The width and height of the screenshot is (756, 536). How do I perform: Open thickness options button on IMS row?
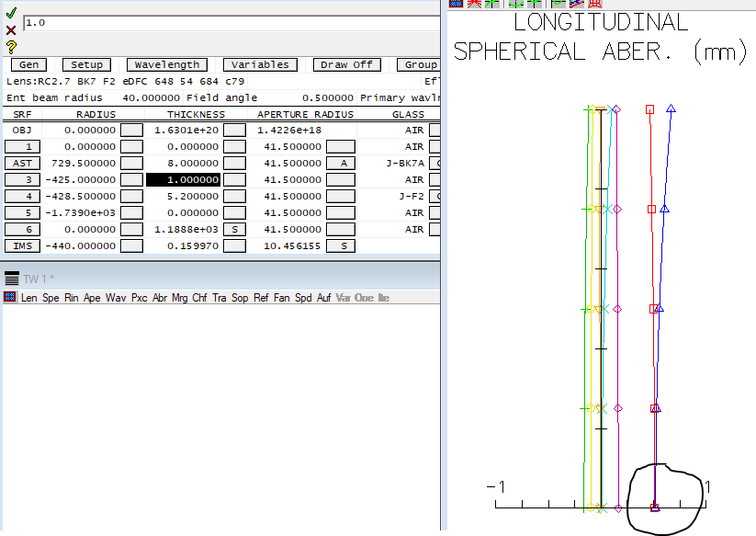[235, 246]
